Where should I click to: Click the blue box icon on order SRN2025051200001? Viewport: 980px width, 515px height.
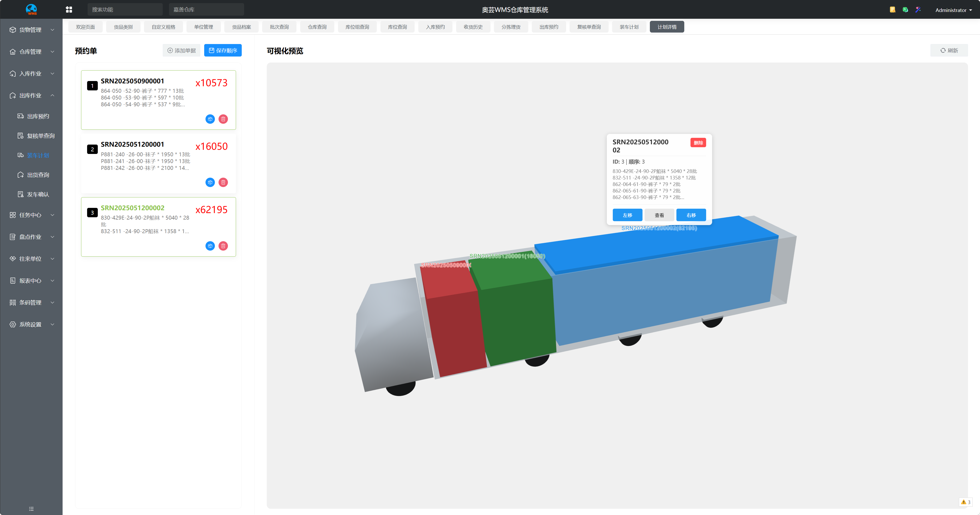(x=210, y=182)
